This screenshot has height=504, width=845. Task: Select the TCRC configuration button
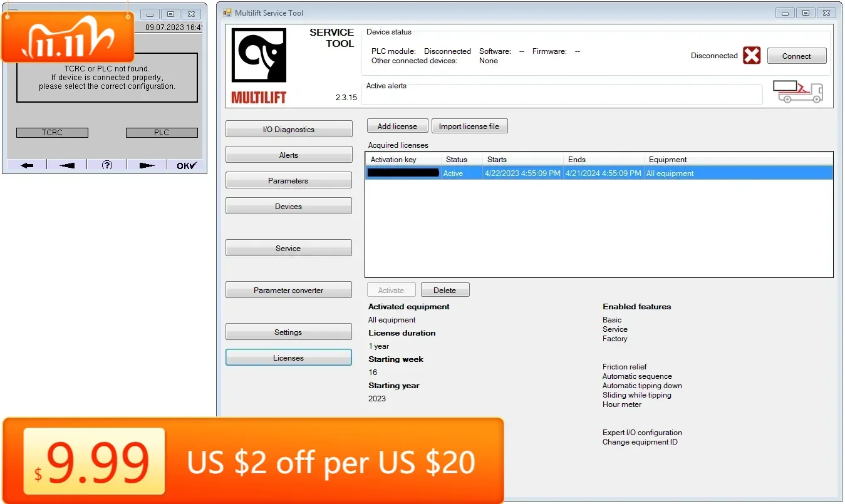[52, 133]
